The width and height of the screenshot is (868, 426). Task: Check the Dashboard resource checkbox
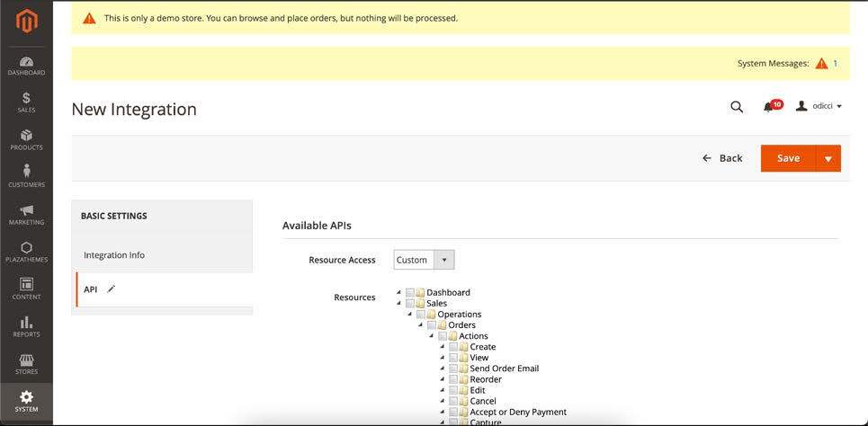click(410, 293)
